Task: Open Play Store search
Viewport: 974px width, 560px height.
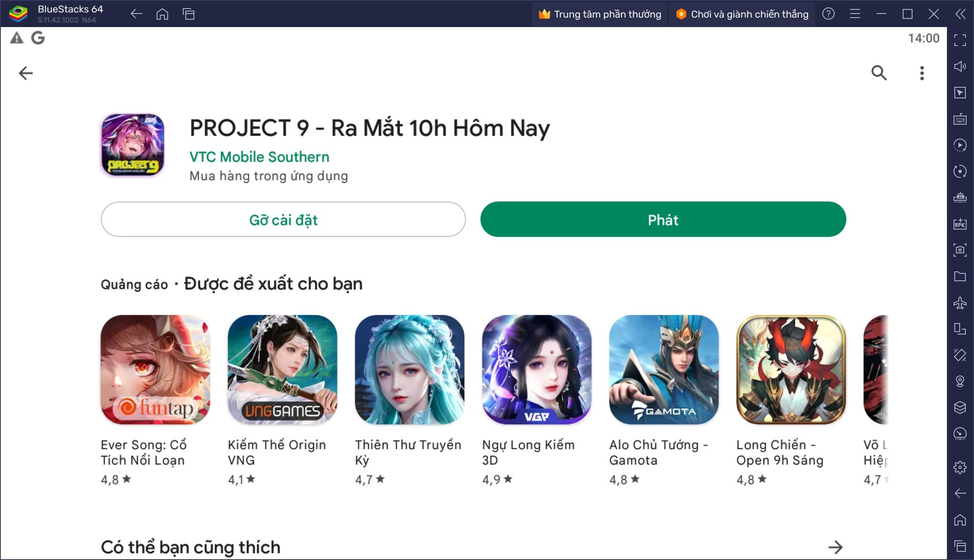Action: coord(879,73)
